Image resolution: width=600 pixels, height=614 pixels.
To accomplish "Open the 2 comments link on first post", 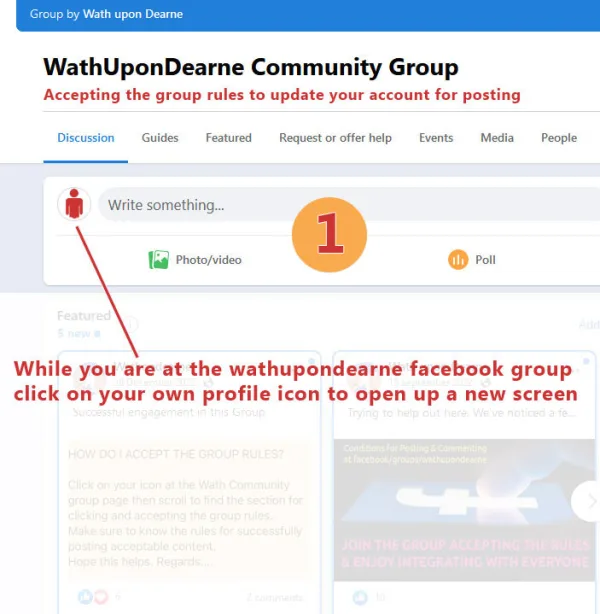I will click(x=275, y=598).
